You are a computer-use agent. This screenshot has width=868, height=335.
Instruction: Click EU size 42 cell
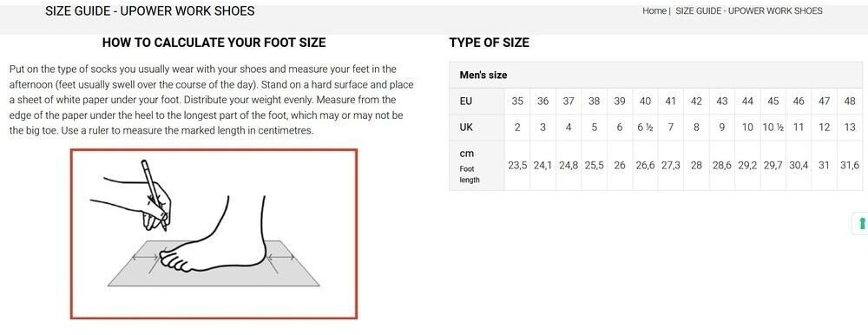click(696, 102)
